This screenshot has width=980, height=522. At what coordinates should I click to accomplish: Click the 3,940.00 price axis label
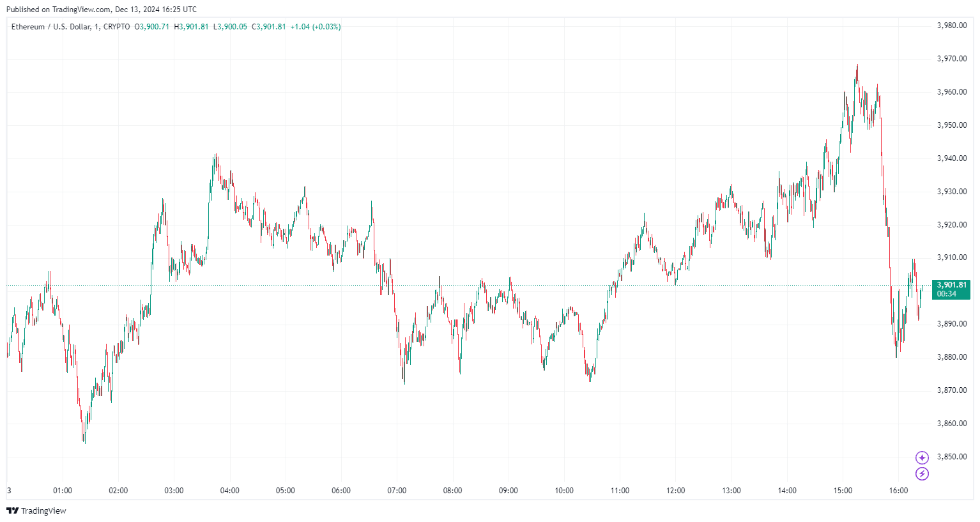[952, 158]
